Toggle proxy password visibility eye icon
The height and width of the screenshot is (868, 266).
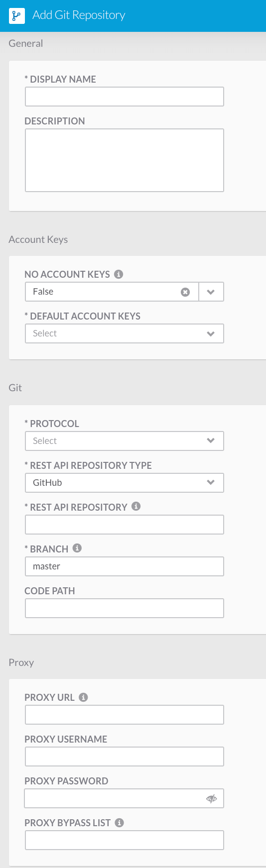(x=212, y=799)
